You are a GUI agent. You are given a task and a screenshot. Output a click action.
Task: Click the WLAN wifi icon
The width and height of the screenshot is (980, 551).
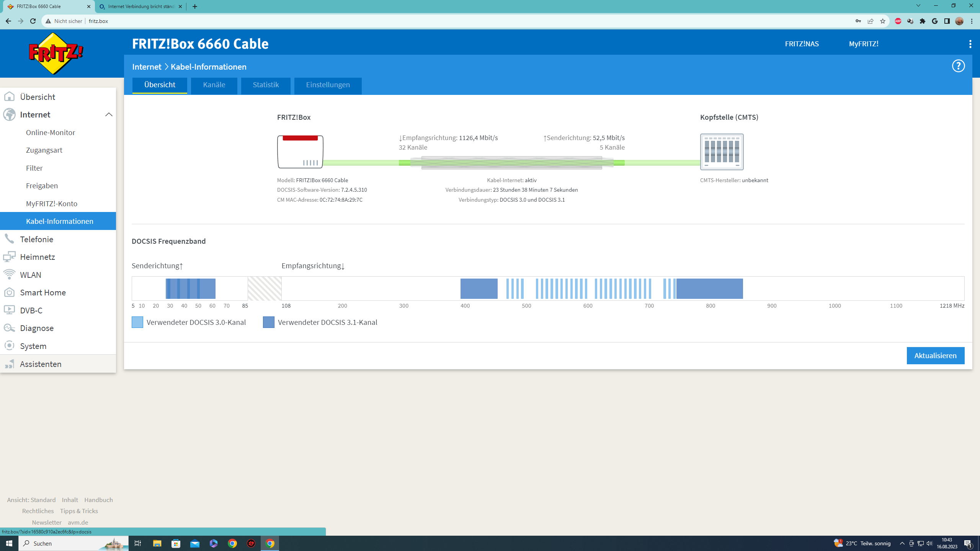pos(9,275)
